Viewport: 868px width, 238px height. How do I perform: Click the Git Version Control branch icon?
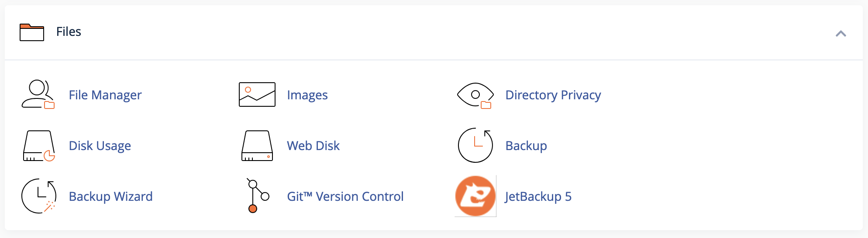[258, 196]
